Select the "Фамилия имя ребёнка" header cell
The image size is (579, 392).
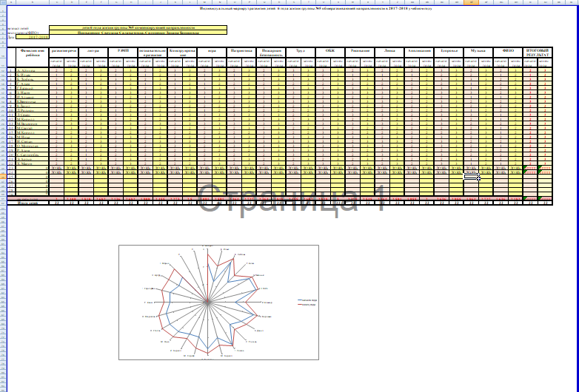32,53
